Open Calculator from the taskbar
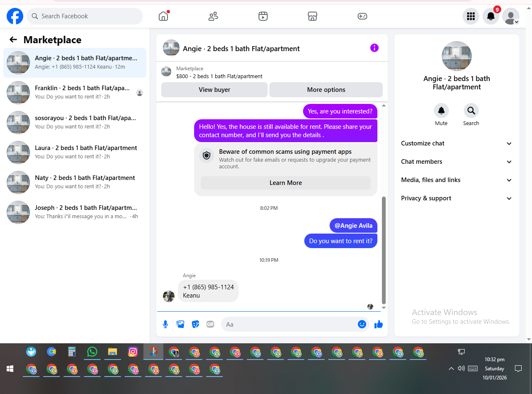Screen dimensions: 532x394 [72, 352]
